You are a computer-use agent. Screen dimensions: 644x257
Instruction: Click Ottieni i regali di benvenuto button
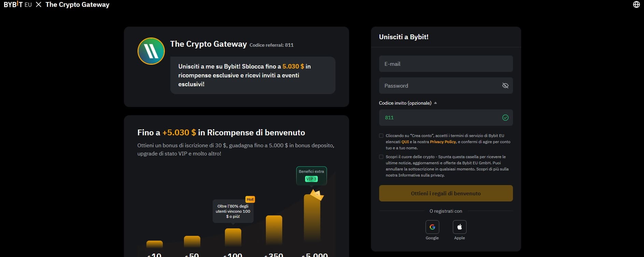point(446,193)
